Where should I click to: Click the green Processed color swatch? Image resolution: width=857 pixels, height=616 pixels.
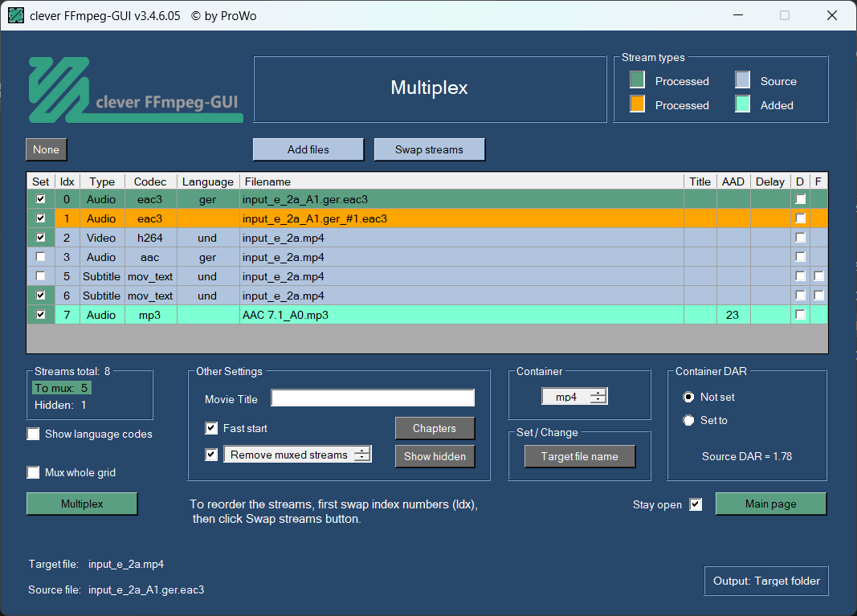[x=637, y=80]
